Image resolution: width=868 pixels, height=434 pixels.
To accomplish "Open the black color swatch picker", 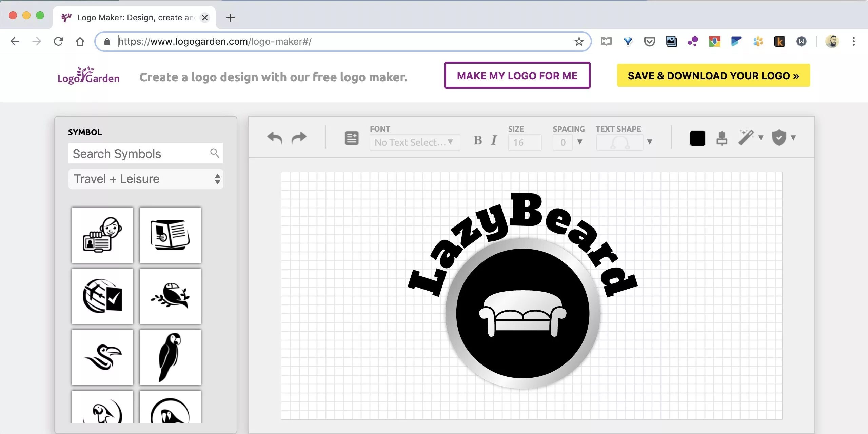I will [x=698, y=138].
